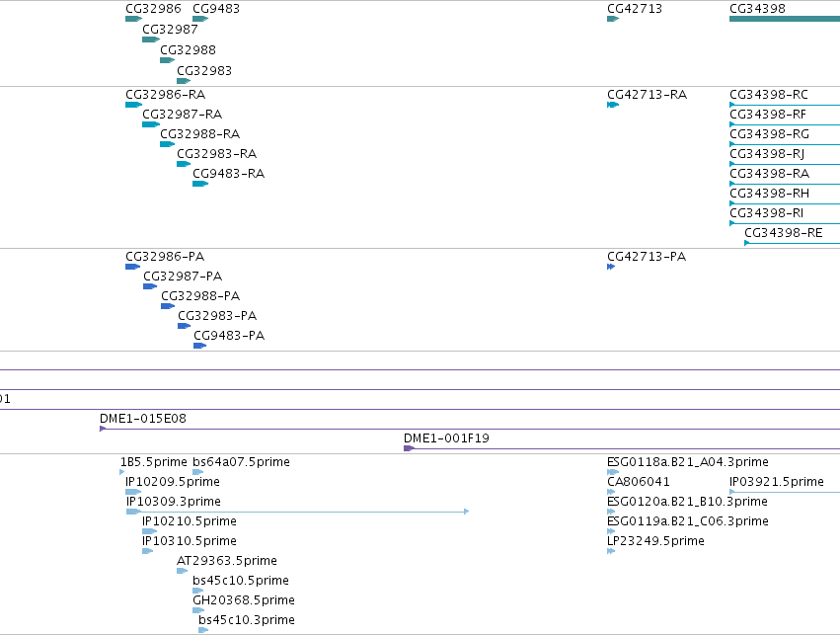
Task: Select gene CG32983
Action: click(184, 81)
